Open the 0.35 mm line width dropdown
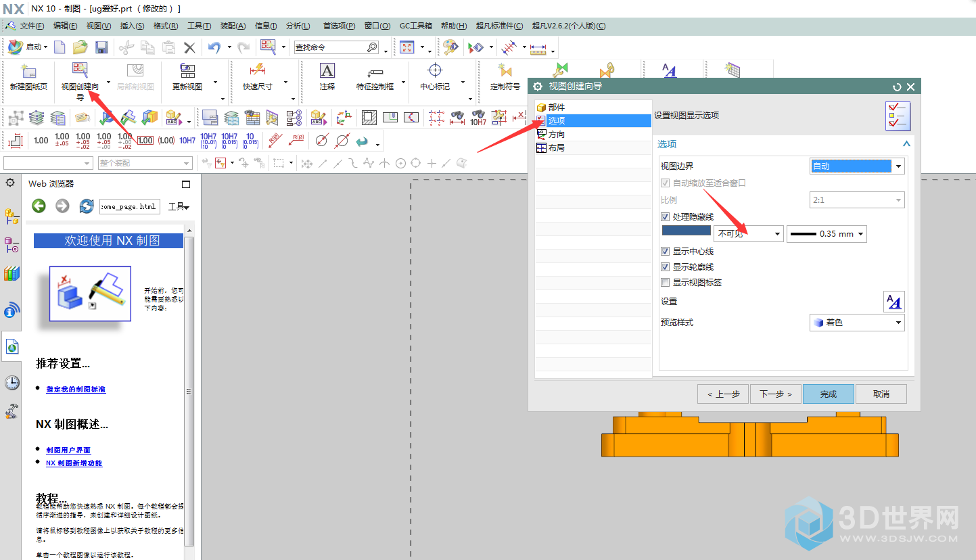This screenshot has width=976, height=560. pyautogui.click(x=827, y=234)
